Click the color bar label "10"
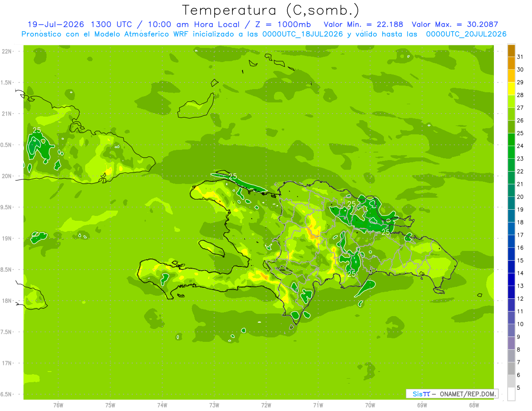 520,324
